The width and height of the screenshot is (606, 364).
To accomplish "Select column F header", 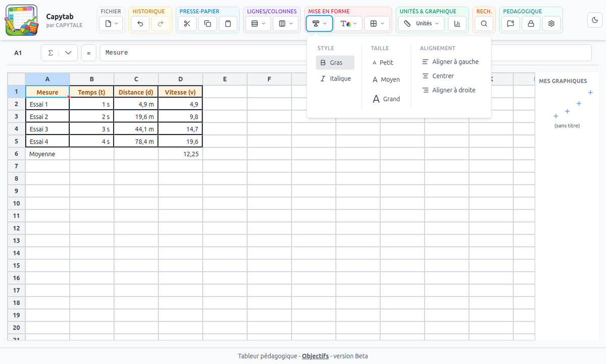I will [269, 79].
